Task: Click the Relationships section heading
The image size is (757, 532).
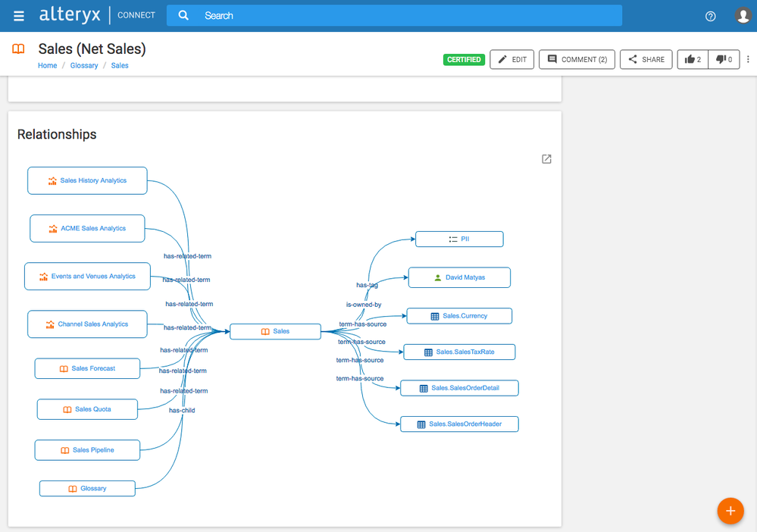Action: click(57, 134)
